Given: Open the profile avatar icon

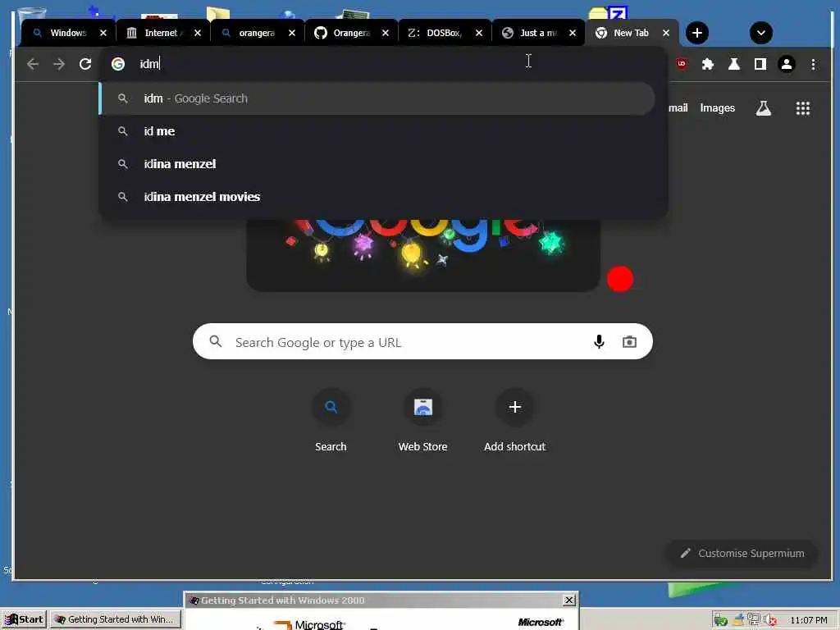Looking at the screenshot, I should tap(787, 64).
